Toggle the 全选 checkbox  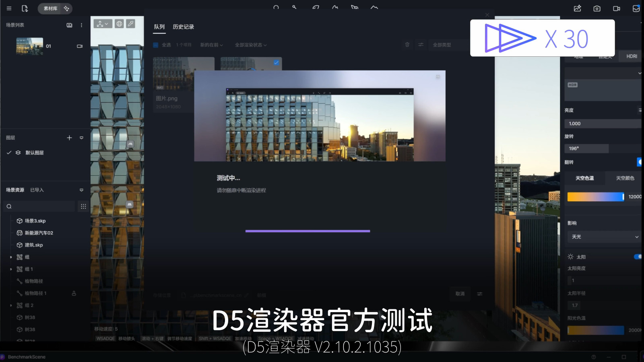tap(156, 45)
